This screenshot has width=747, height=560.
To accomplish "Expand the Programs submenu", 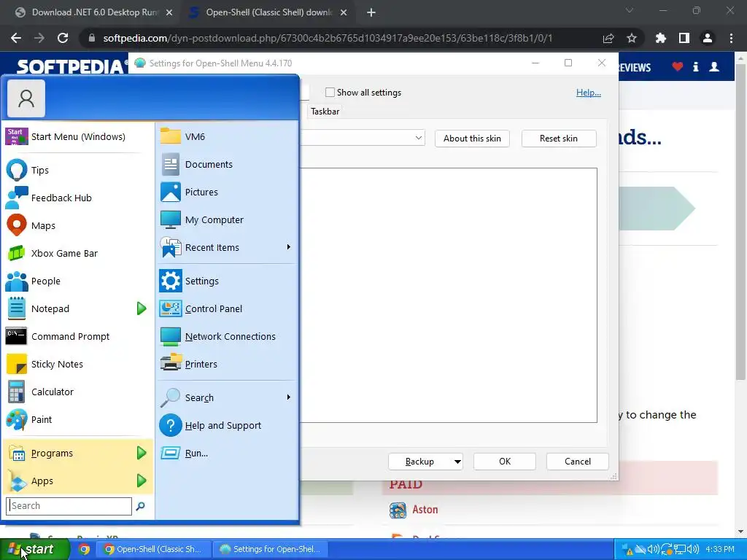I will click(x=142, y=453).
